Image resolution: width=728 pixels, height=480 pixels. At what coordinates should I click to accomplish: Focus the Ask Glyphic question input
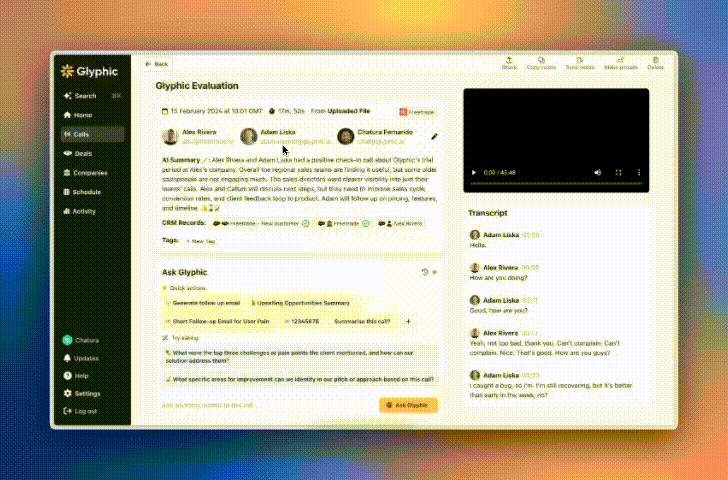(x=267, y=405)
